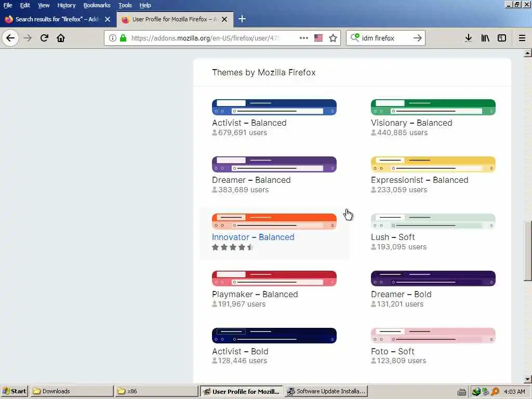Screen dimensions: 532x399
Task: Show site information icon in address bar
Action: pyautogui.click(x=112, y=38)
